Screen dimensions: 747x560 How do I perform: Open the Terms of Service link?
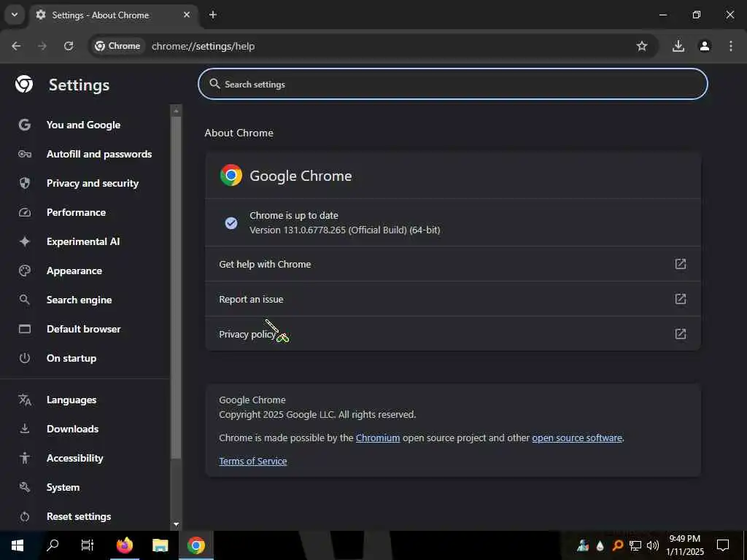[253, 461]
